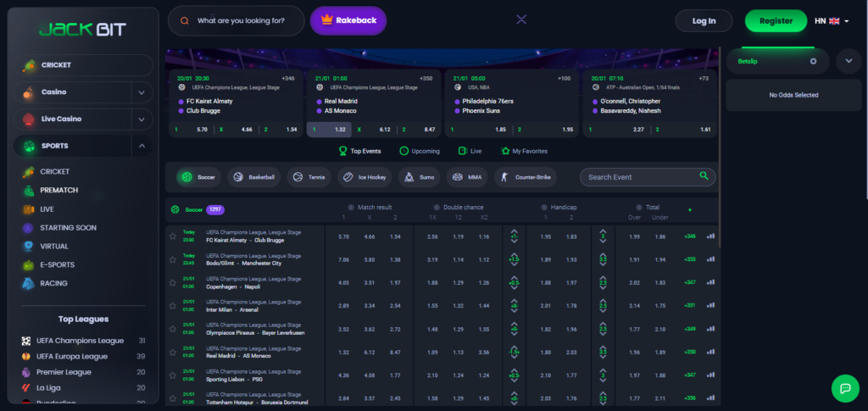Collapse the Betslip panel chevron
Screen dimensions: 868x411
[x=849, y=61]
